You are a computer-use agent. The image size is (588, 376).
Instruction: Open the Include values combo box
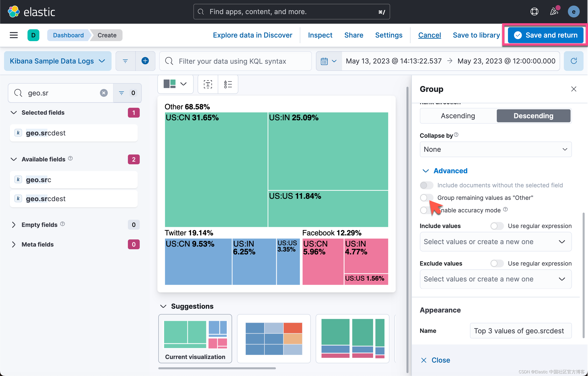(495, 242)
